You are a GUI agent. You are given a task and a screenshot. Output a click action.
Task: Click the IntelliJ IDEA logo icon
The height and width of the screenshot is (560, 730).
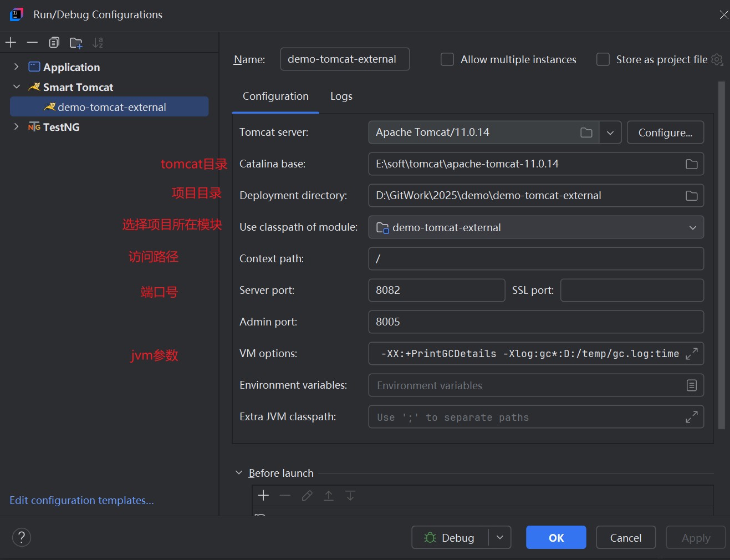point(17,14)
